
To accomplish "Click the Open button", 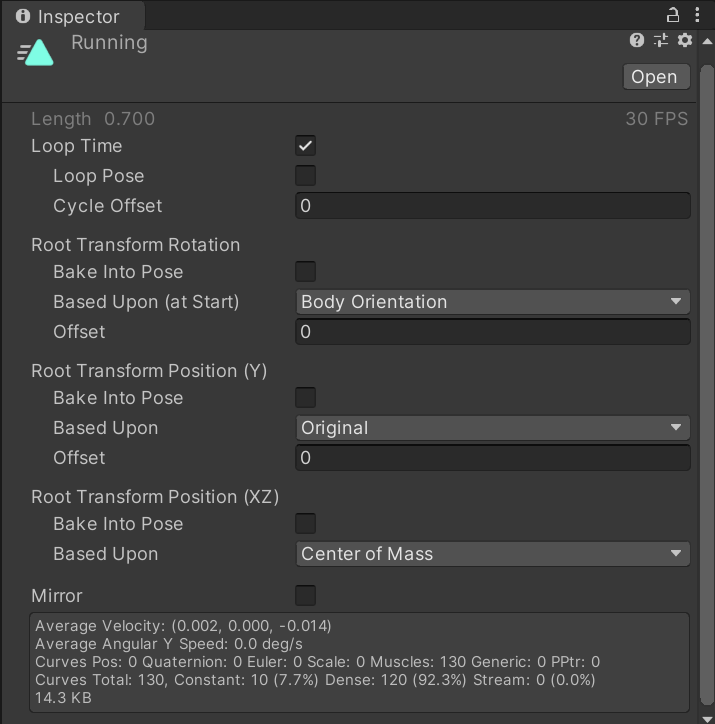I will click(x=656, y=77).
